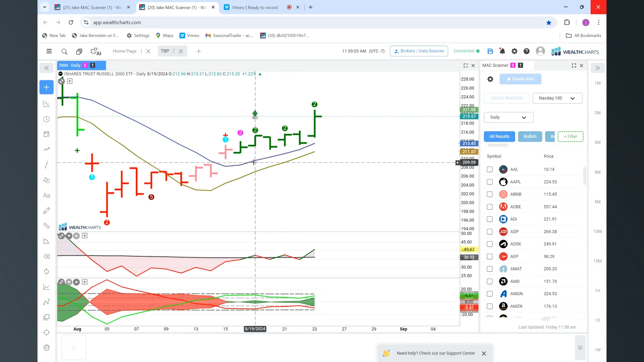
Task: Click the scanner list vertical scrollbar
Action: coord(585,176)
